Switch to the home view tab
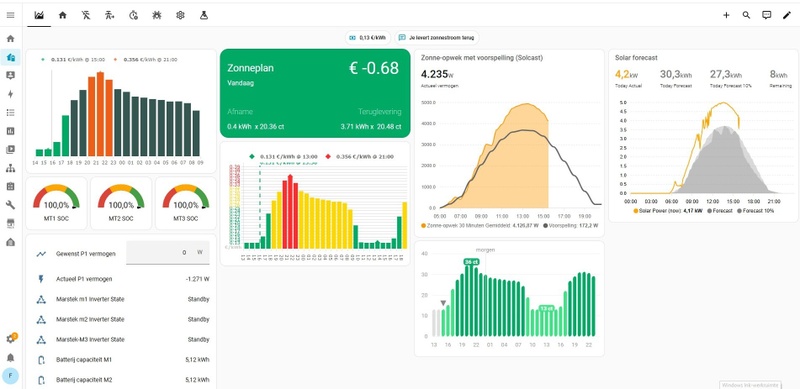Image resolution: width=800 pixels, height=389 pixels. pyautogui.click(x=63, y=15)
